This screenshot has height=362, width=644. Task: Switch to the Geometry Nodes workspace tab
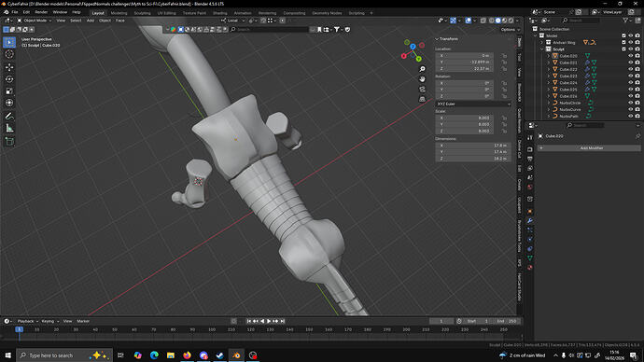(x=327, y=13)
